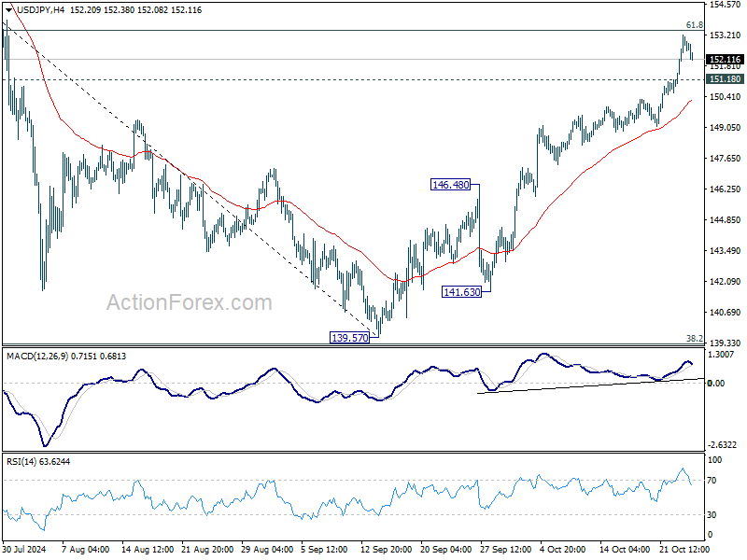This screenshot has height=560, width=747.
Task: Click the 21 Oct 12:00 time label
Action: (x=684, y=549)
